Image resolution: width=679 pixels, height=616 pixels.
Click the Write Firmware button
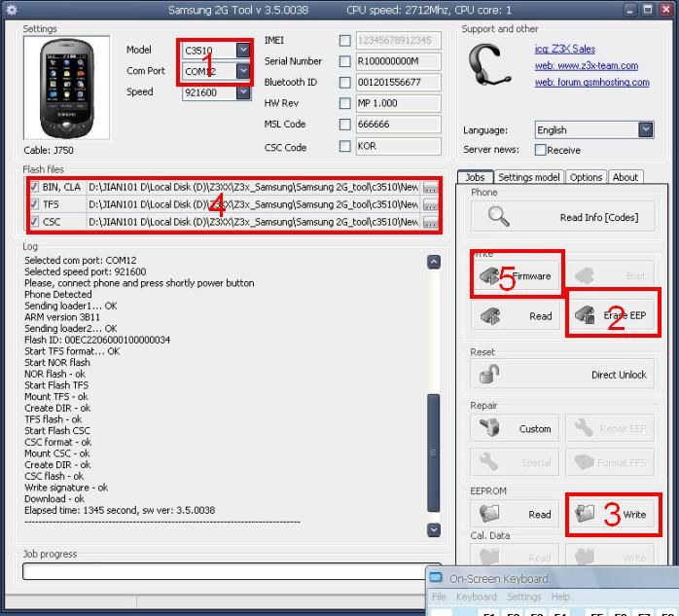(517, 275)
